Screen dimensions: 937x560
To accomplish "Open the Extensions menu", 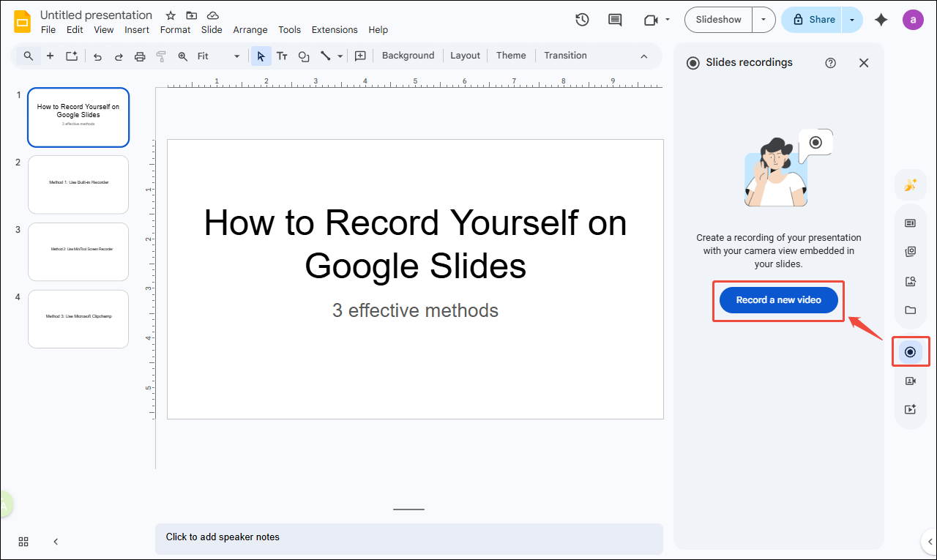I will pyautogui.click(x=335, y=29).
